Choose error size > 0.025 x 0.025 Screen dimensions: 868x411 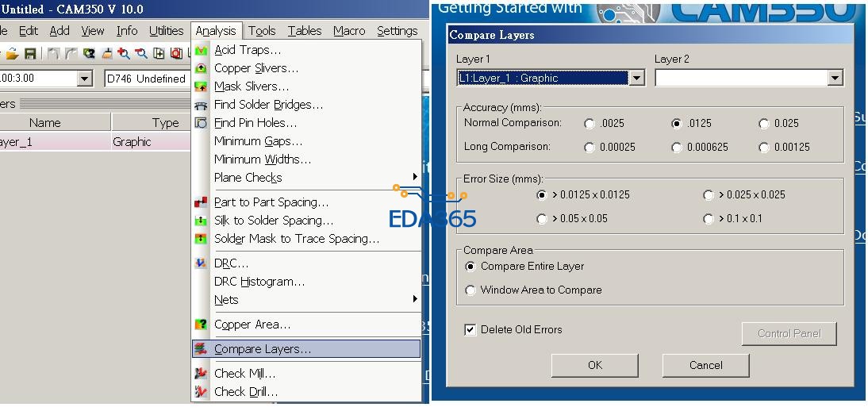[x=709, y=195]
